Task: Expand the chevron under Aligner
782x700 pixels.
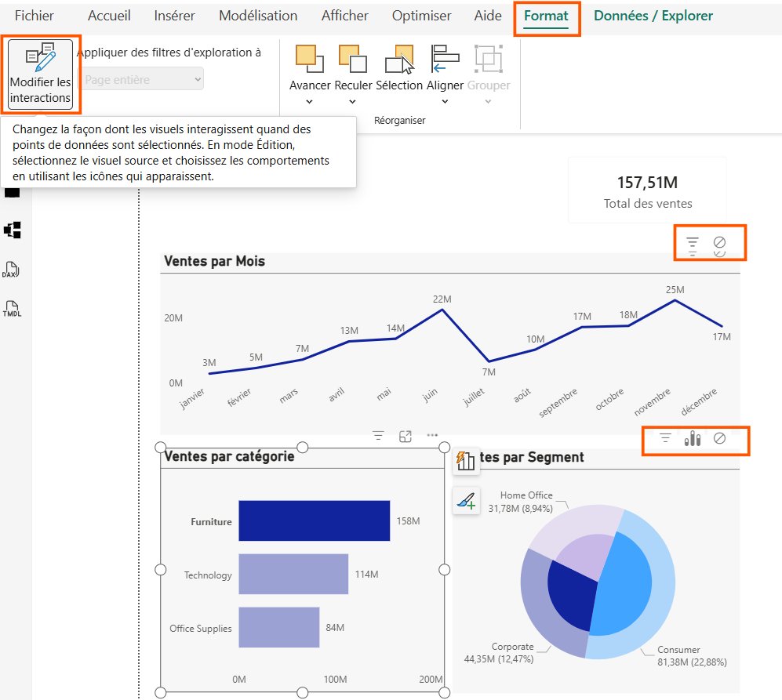Action: pyautogui.click(x=446, y=102)
